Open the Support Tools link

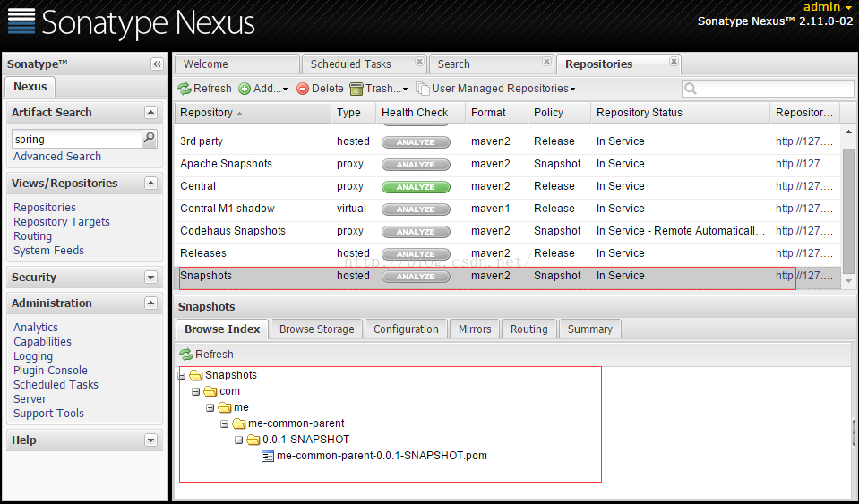coord(48,414)
